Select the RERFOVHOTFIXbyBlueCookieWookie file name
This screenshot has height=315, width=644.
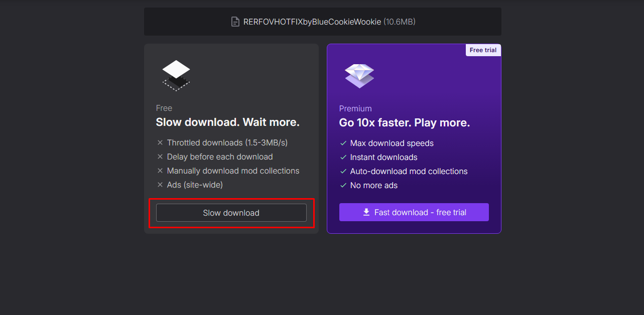312,22
